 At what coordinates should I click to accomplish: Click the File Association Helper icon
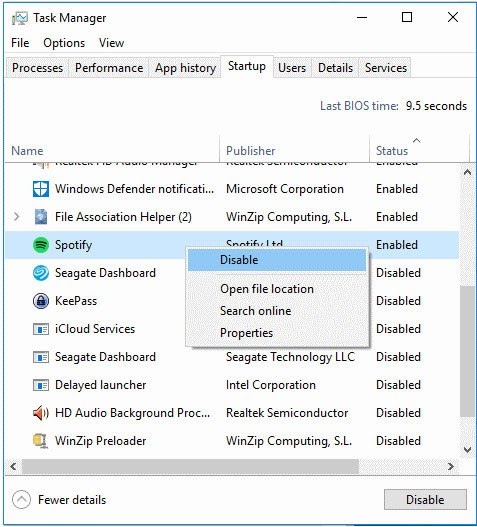tap(41, 217)
